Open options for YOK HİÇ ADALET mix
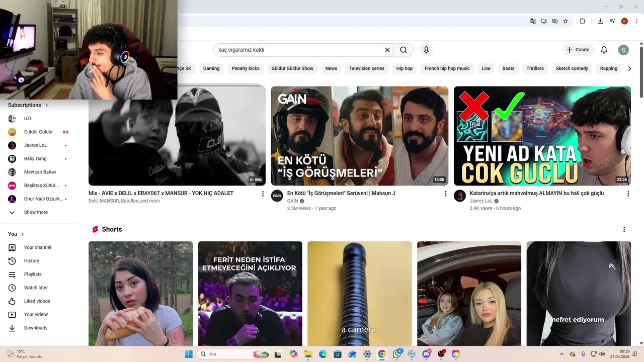Image resolution: width=644 pixels, height=362 pixels. click(x=263, y=194)
